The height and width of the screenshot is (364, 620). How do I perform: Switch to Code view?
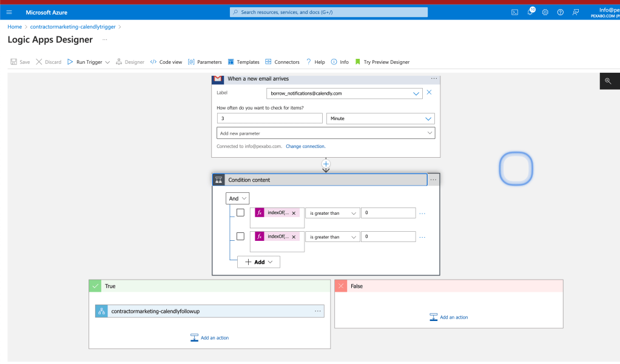(166, 62)
